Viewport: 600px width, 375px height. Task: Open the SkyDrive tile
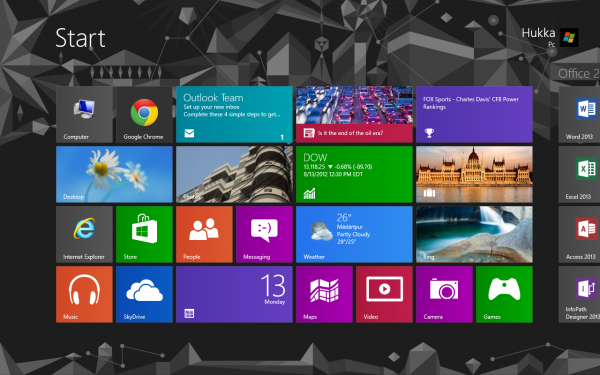point(144,294)
